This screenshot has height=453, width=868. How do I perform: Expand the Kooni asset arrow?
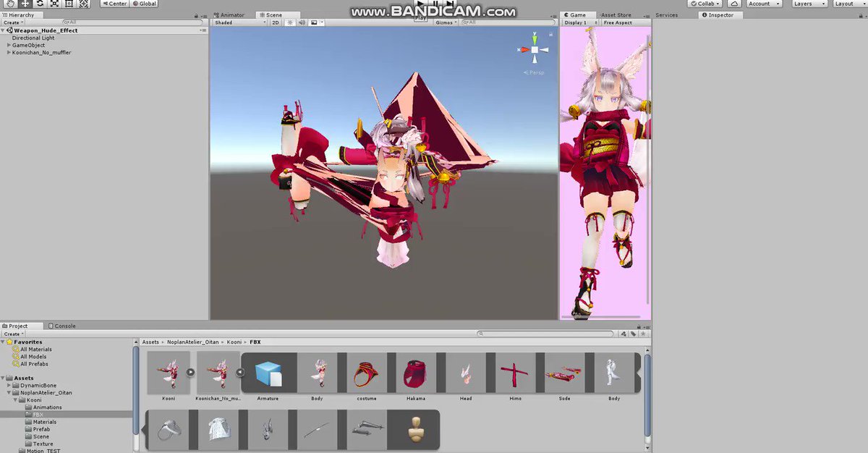point(190,372)
